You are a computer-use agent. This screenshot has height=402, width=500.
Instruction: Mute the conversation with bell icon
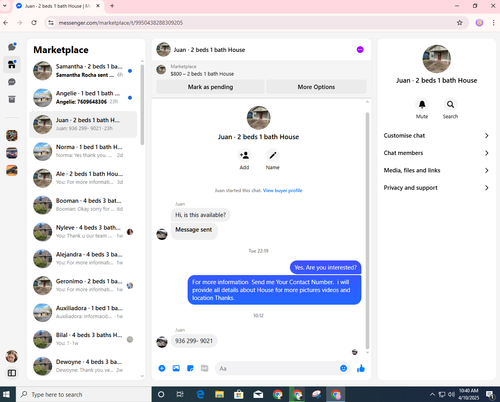tap(422, 105)
